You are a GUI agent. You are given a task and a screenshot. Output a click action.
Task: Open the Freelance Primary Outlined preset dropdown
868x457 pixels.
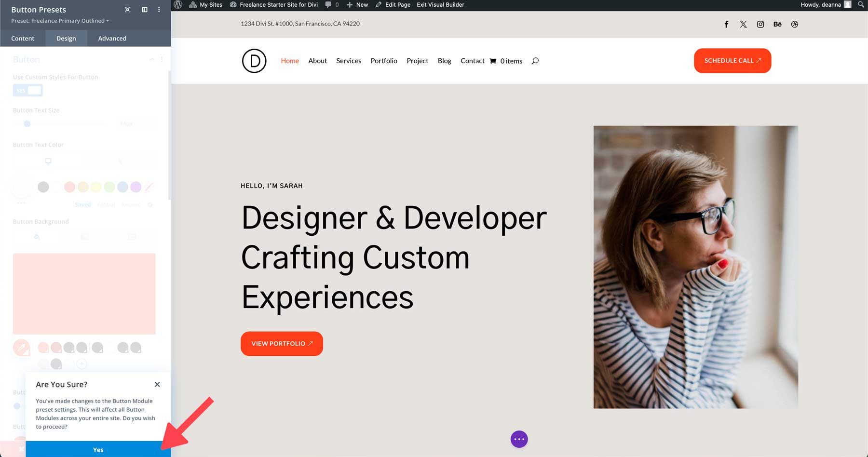coord(68,21)
